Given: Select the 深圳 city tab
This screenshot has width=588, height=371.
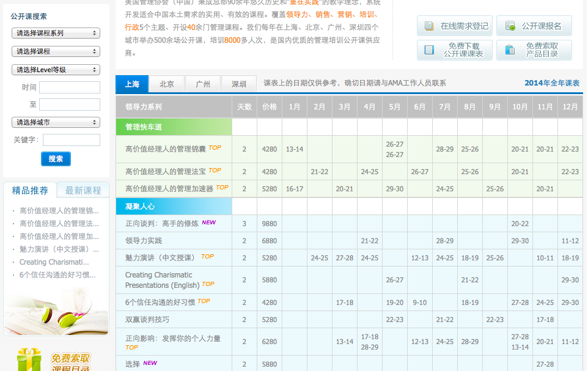Looking at the screenshot, I should click(239, 84).
